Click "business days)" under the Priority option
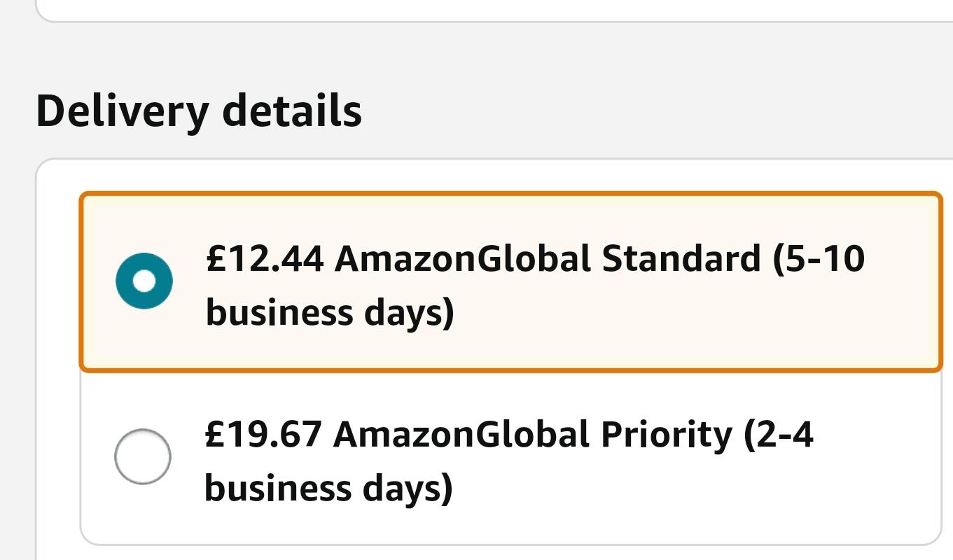953x560 pixels. coord(328,488)
